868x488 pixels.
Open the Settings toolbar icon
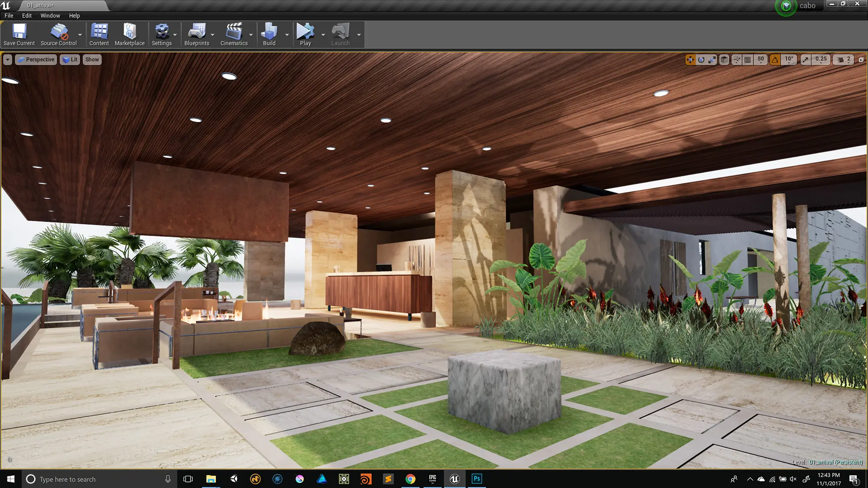pyautogui.click(x=162, y=34)
